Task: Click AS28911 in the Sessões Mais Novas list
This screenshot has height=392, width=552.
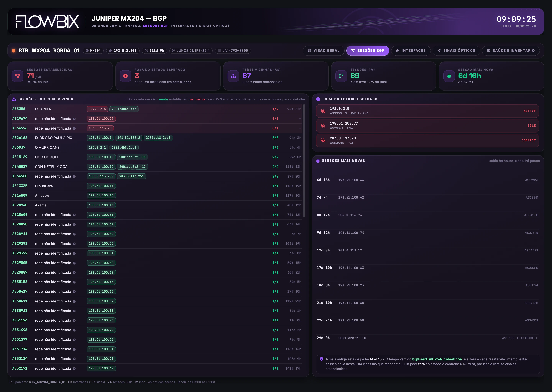Action: pyautogui.click(x=532, y=198)
